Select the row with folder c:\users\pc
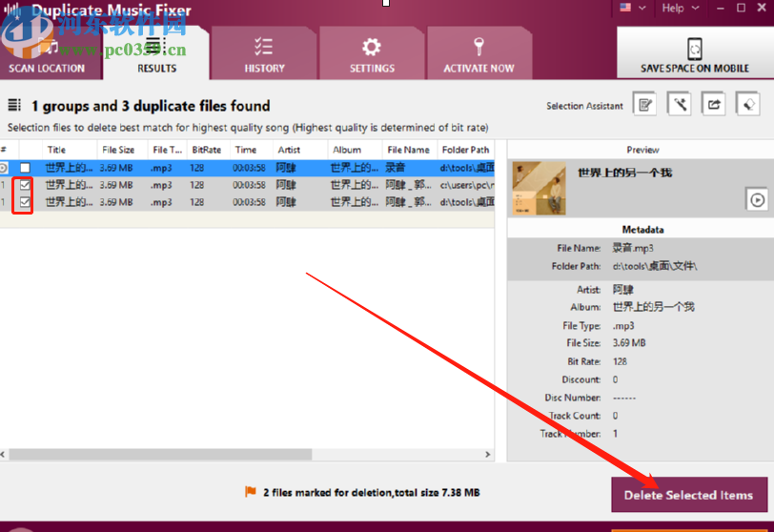This screenshot has height=532, width=774. [247, 185]
